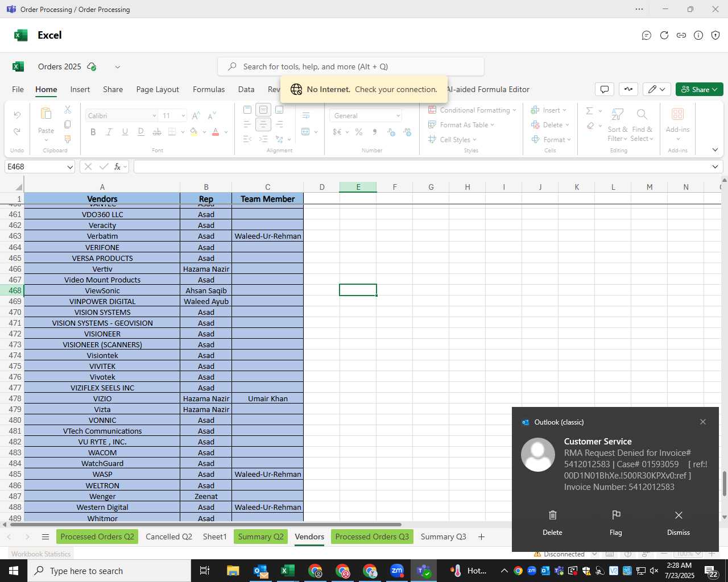728x582 pixels.
Task: Toggle Bold formatting
Action: (93, 132)
